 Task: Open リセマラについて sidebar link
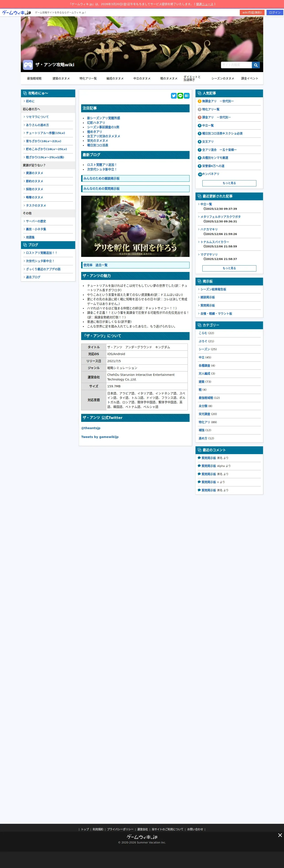click(37, 117)
